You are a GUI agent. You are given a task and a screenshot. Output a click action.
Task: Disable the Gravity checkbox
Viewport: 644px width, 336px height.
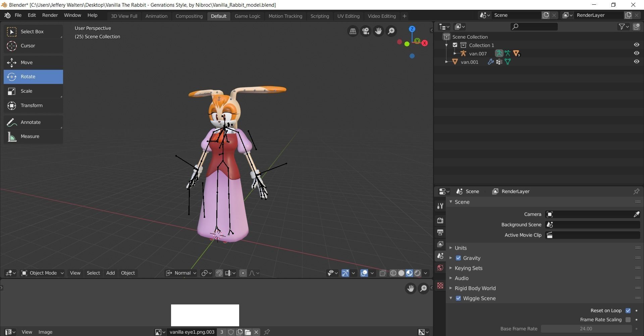coord(458,258)
